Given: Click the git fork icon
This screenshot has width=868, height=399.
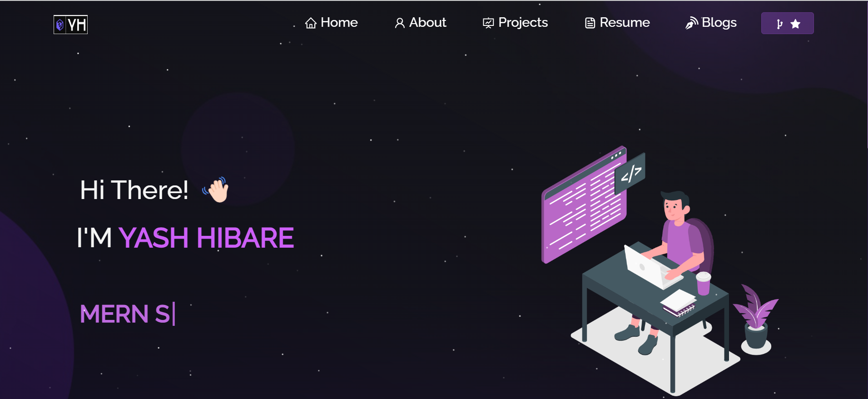Looking at the screenshot, I should pos(779,24).
